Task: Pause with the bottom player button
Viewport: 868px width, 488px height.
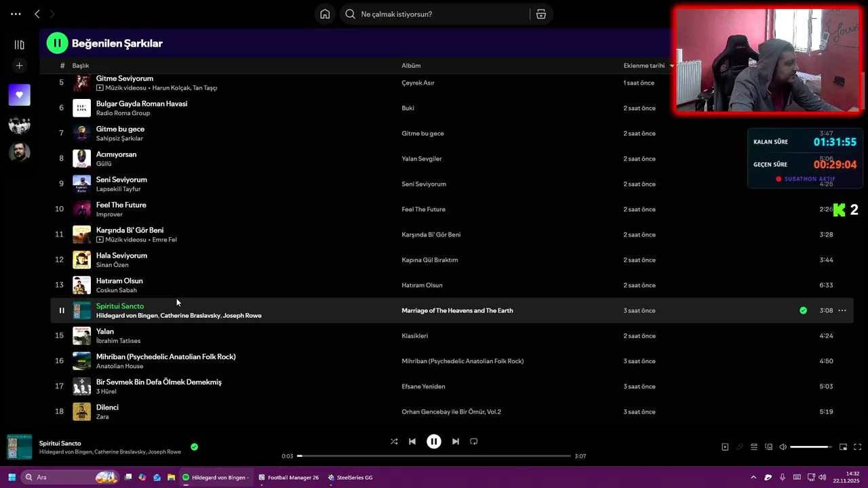Action: point(434,441)
